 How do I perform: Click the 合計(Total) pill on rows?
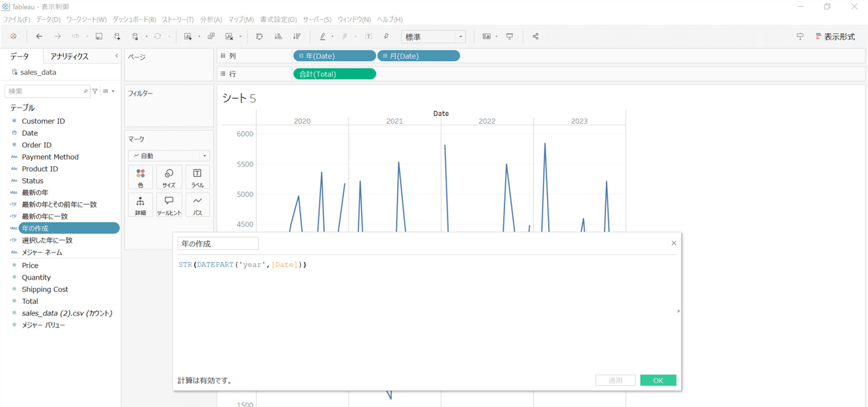(x=335, y=74)
